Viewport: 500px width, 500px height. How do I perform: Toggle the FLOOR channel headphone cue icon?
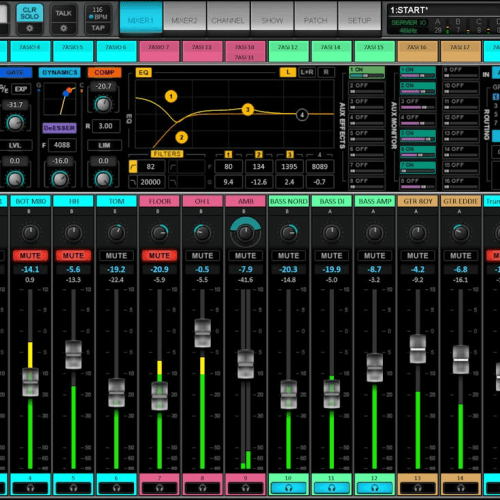click(159, 488)
